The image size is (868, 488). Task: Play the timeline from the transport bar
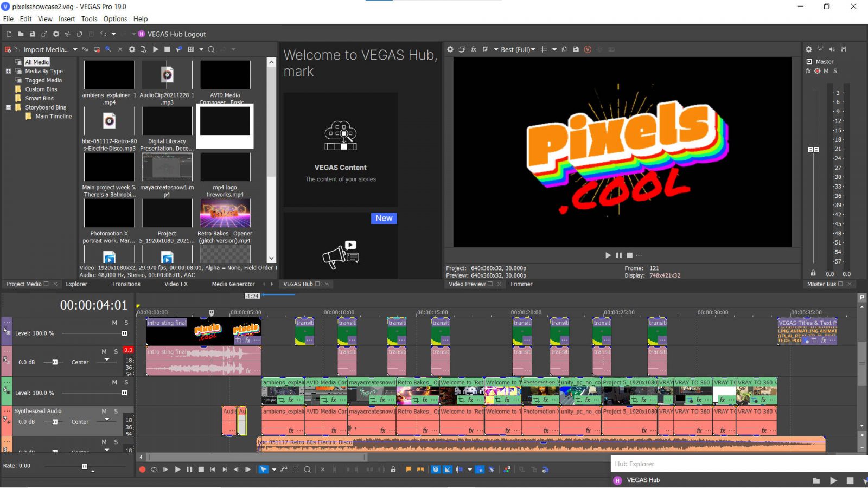click(x=177, y=470)
